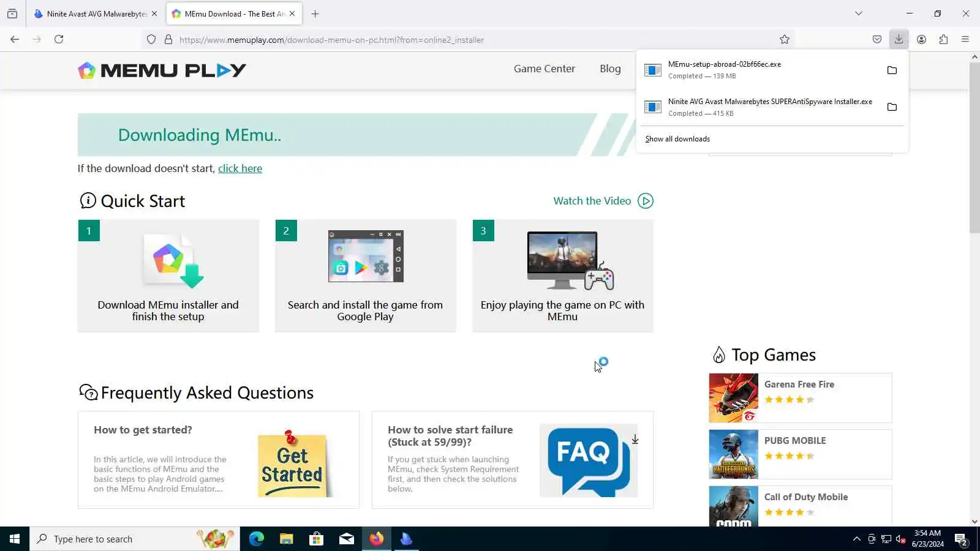Click the taskbar clock showing 3:54 AM
The height and width of the screenshot is (551, 980).
[x=927, y=539]
